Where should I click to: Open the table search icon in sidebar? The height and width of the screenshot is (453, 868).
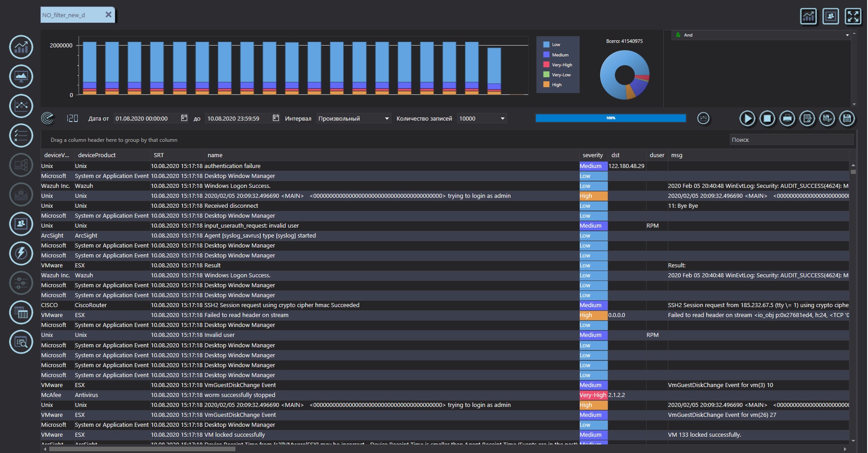21,342
